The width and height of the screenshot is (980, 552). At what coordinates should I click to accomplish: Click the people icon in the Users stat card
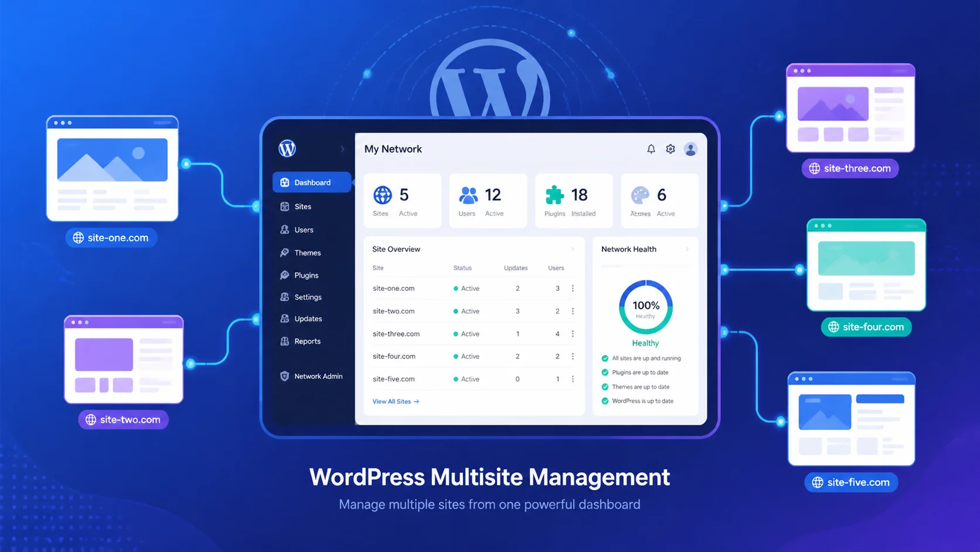pos(468,195)
